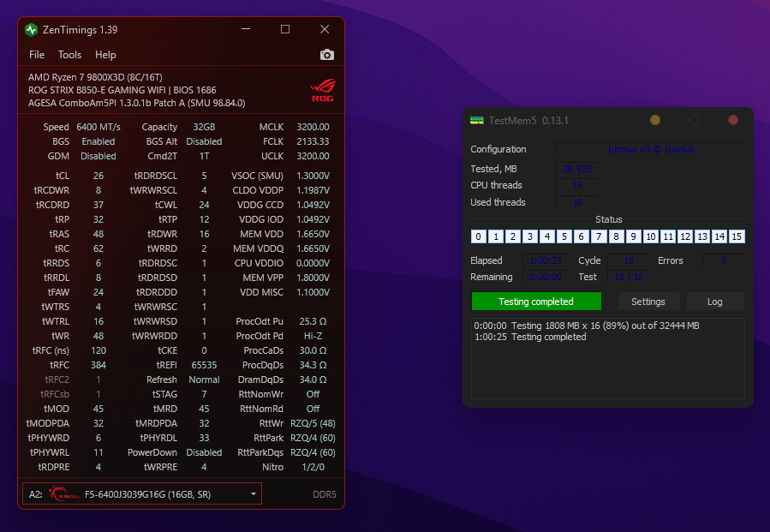This screenshot has height=532, width=770.
Task: Click the '6400 MT/s' speed value
Action: pos(98,127)
